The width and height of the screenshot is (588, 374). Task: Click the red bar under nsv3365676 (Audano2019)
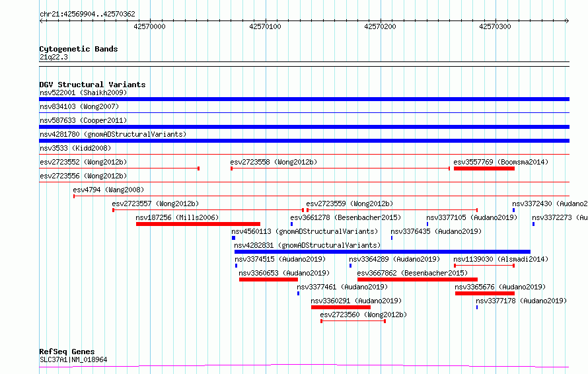click(485, 293)
